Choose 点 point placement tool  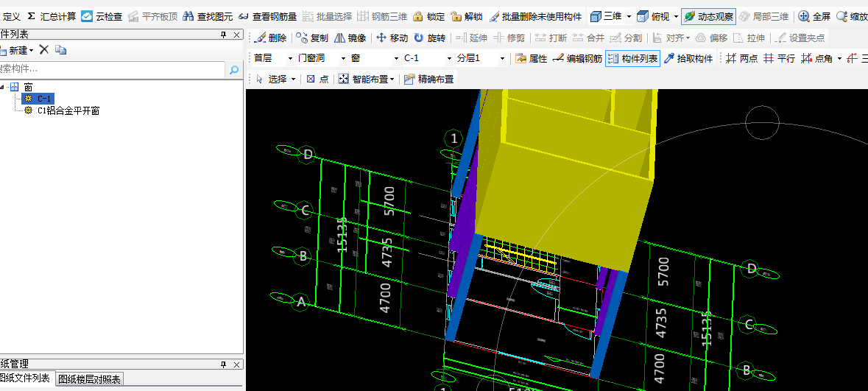pos(318,80)
